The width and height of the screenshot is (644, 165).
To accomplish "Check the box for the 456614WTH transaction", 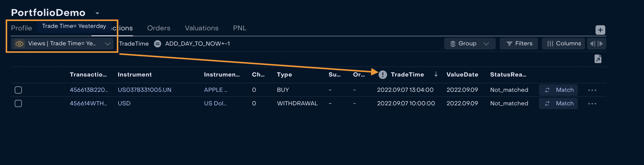I will point(18,103).
